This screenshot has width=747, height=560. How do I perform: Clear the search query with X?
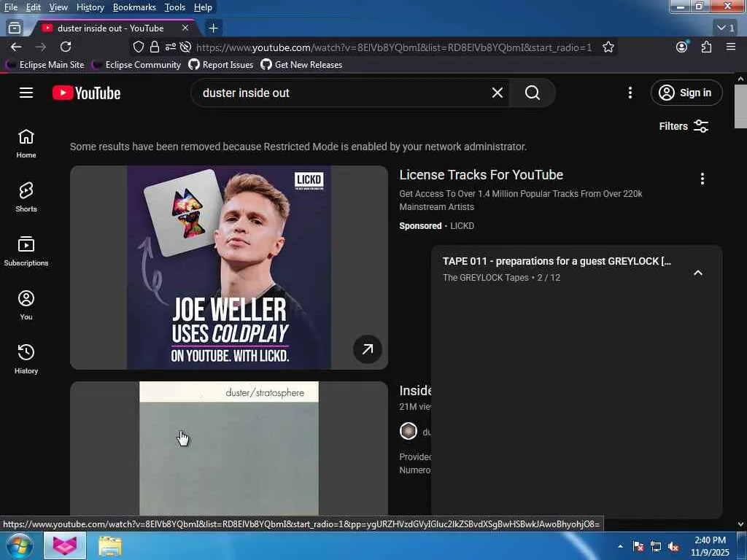(498, 93)
